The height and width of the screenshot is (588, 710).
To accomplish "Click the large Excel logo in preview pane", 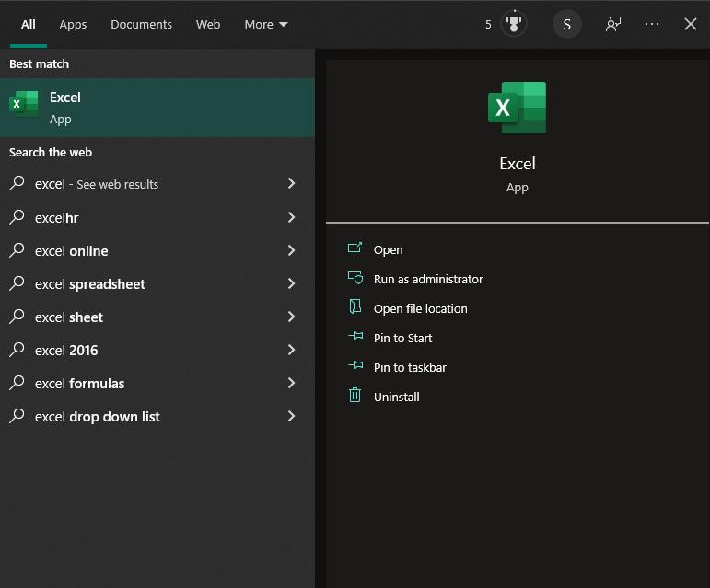I will click(518, 108).
